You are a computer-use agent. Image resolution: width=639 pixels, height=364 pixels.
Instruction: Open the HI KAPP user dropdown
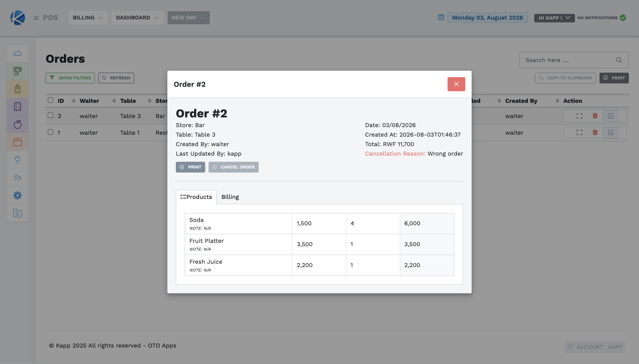554,18
